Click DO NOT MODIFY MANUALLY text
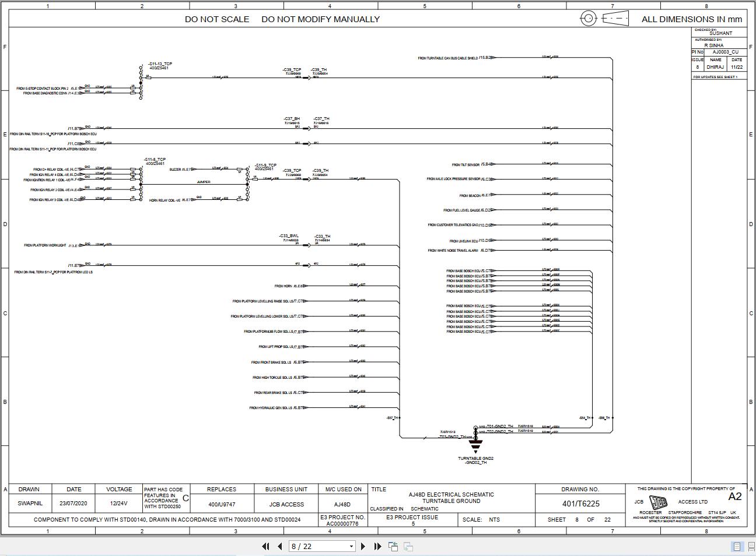 point(320,19)
